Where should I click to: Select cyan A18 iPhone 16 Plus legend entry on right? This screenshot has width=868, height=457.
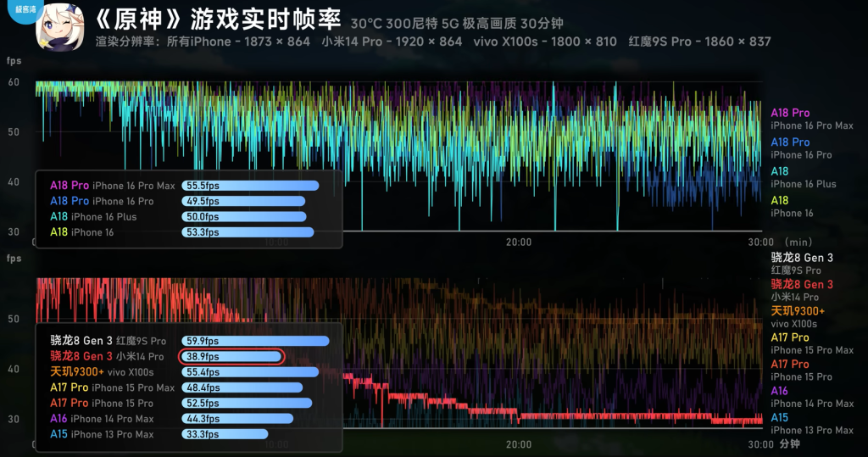pos(803,177)
